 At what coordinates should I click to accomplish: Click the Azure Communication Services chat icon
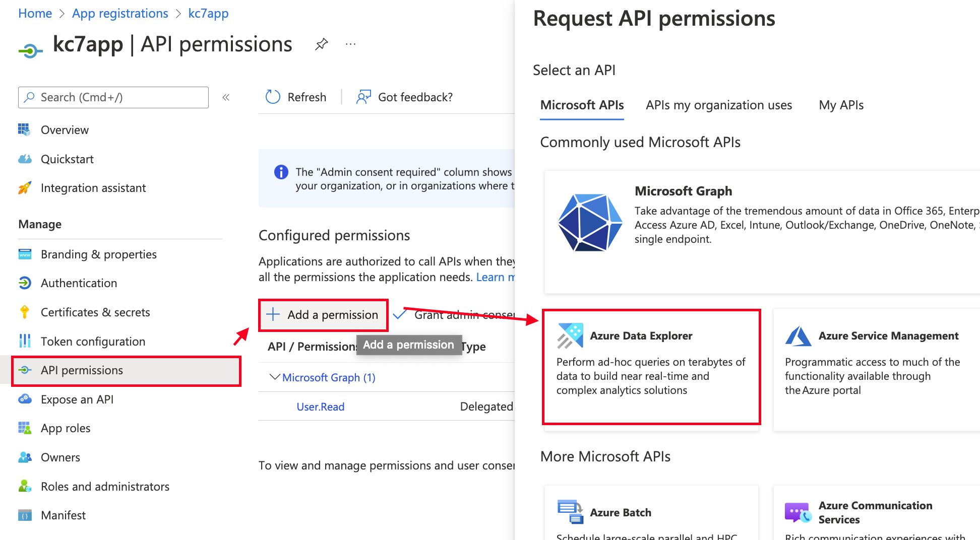point(799,512)
